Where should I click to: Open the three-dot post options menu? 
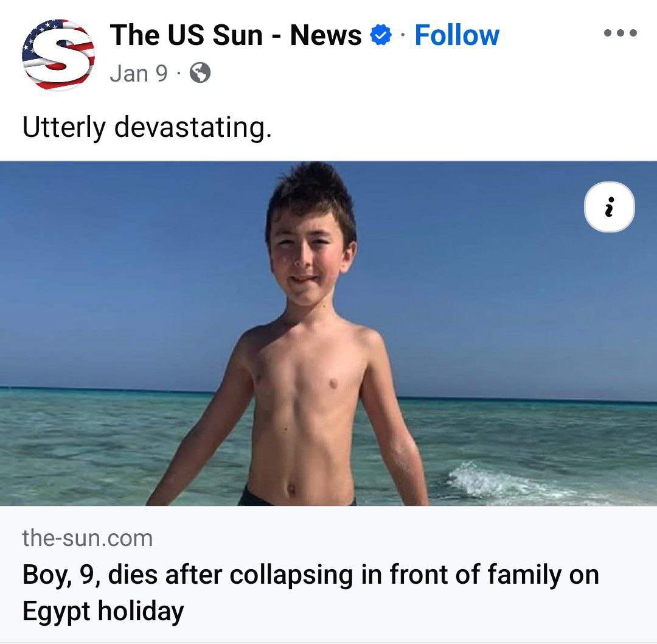[x=620, y=33]
